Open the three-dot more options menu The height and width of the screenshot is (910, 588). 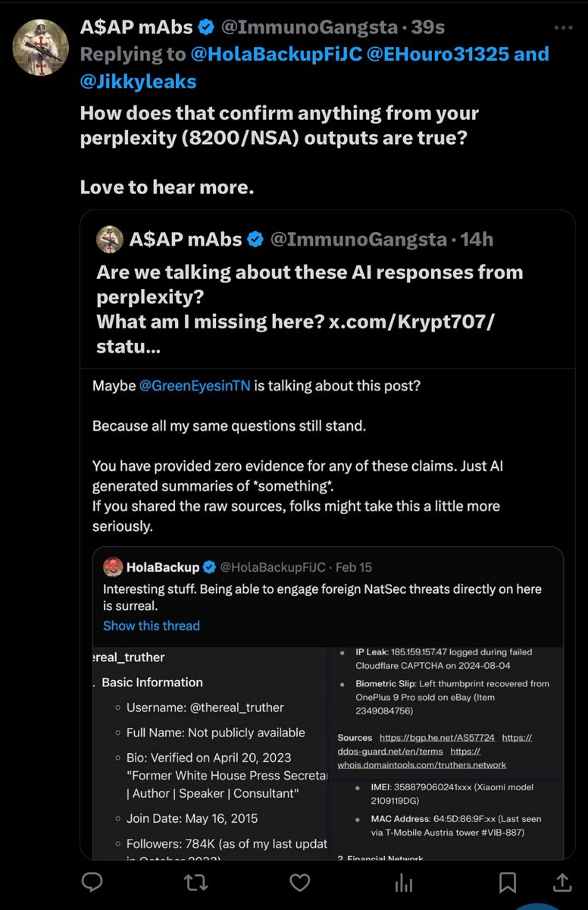click(x=563, y=27)
